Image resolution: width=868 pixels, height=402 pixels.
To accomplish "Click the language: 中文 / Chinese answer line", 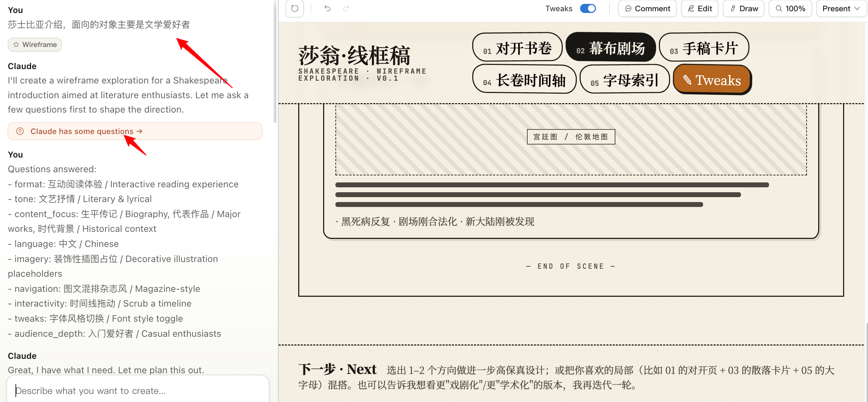I will tap(64, 244).
